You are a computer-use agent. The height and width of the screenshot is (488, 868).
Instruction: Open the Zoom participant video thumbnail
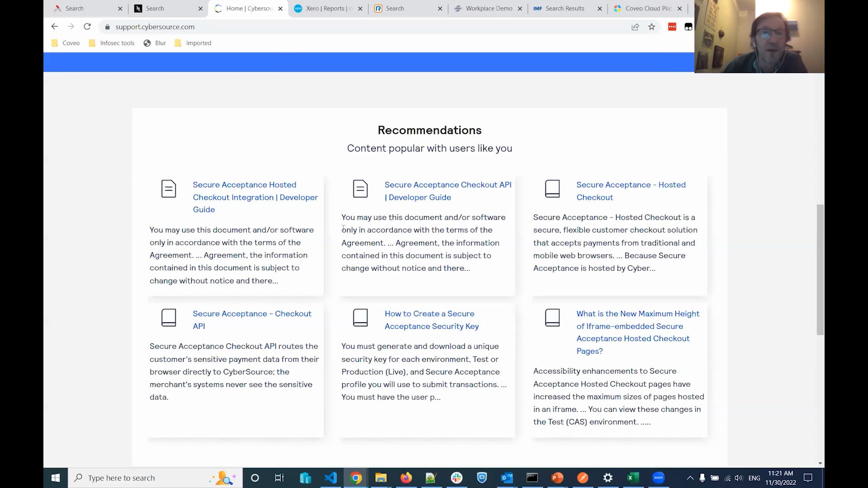tap(759, 36)
